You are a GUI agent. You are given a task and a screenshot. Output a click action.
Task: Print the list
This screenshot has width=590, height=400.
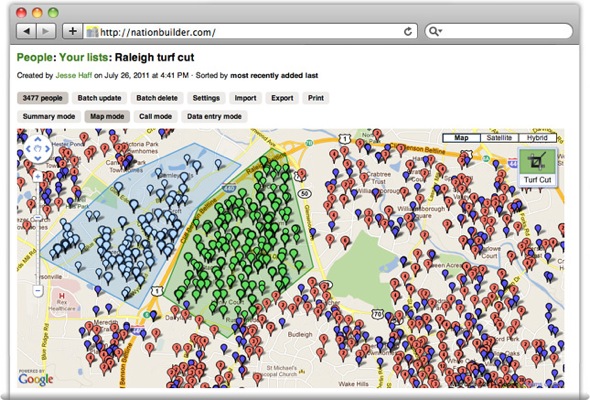[x=316, y=98]
